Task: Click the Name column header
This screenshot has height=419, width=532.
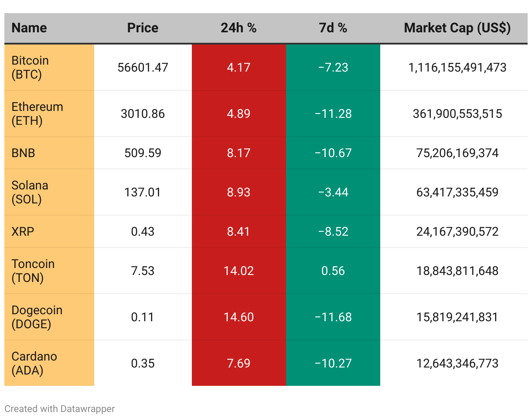Action: click(29, 28)
